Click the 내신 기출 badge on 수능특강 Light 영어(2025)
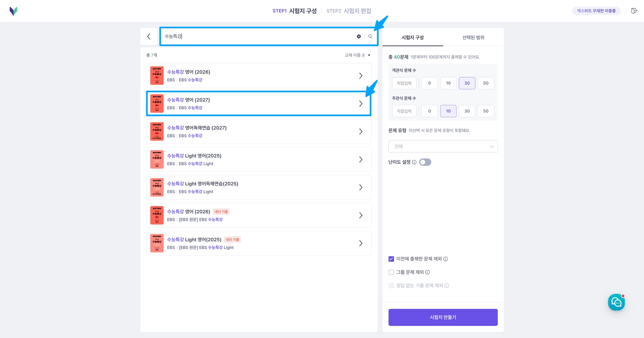644x338 pixels. (x=232, y=239)
